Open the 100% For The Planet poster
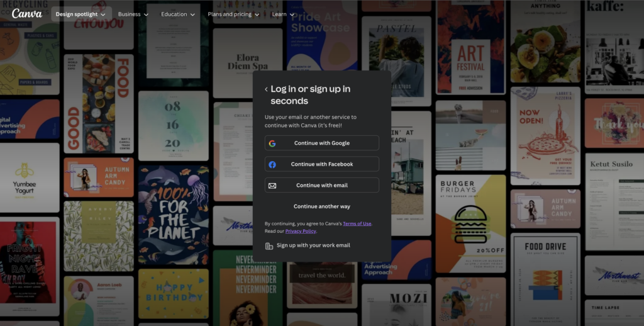This screenshot has height=326, width=644. [174, 215]
